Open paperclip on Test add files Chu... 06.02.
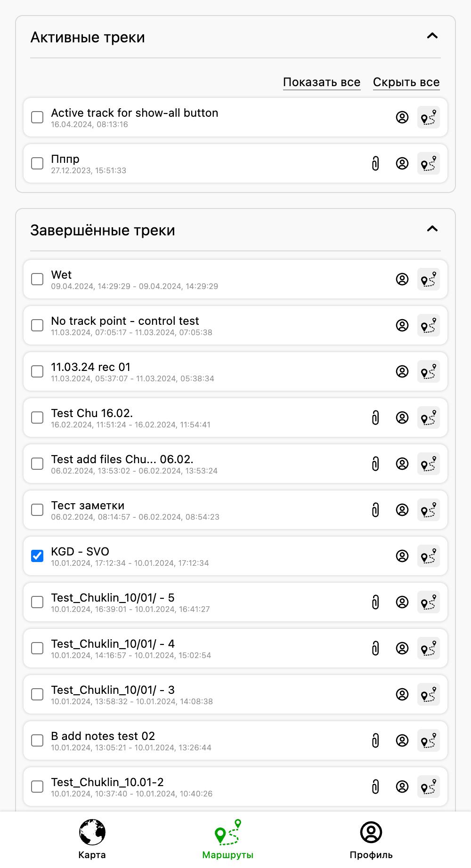The image size is (471, 868). 375,464
